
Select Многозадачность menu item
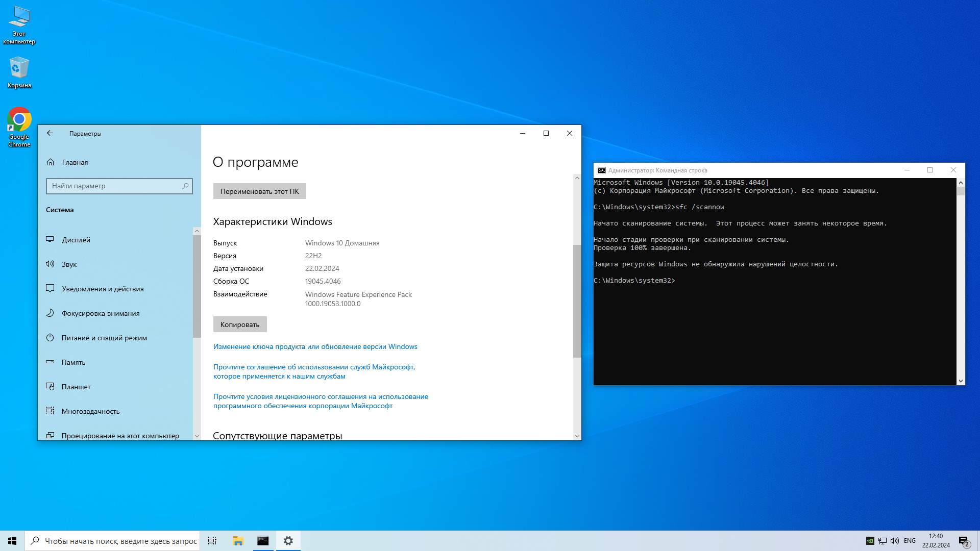click(x=90, y=411)
